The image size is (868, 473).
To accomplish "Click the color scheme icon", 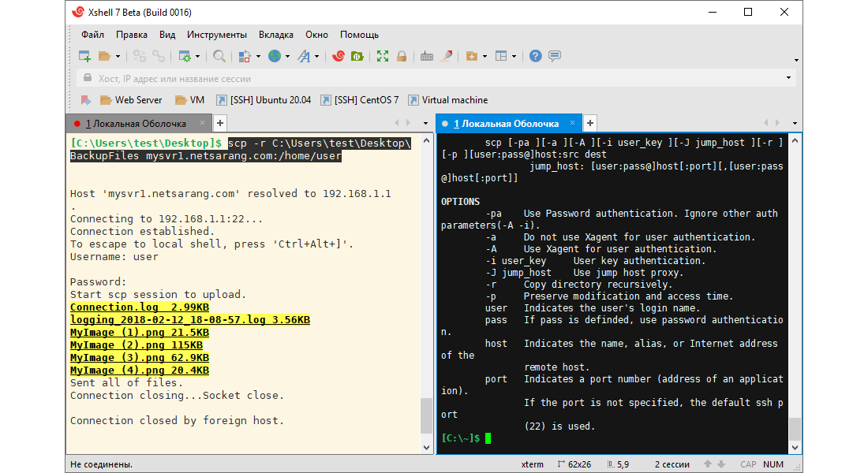I will [245, 56].
